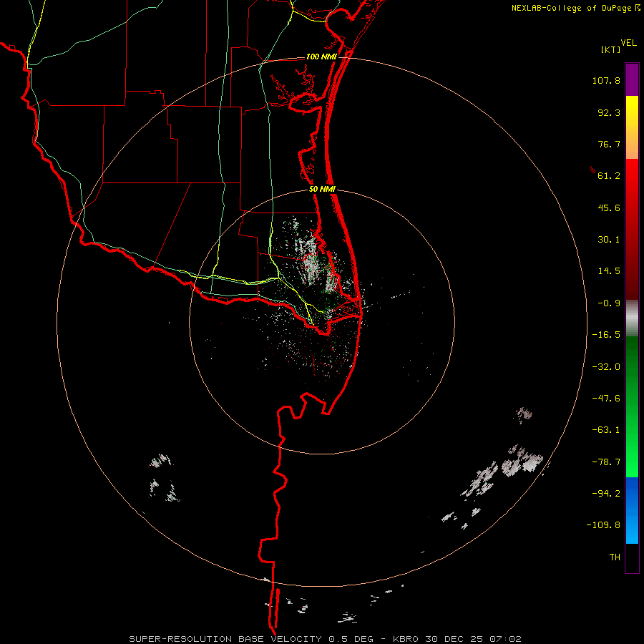Click the purple segment of the velocity color bar
Screen dimensions: 644x644
pyautogui.click(x=632, y=79)
